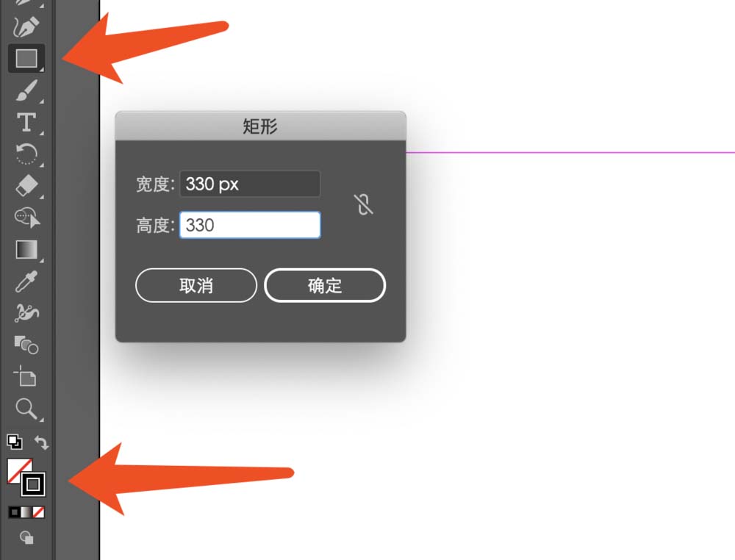Select the Curvature pen tool
Image resolution: width=735 pixels, height=560 pixels.
pyautogui.click(x=26, y=27)
